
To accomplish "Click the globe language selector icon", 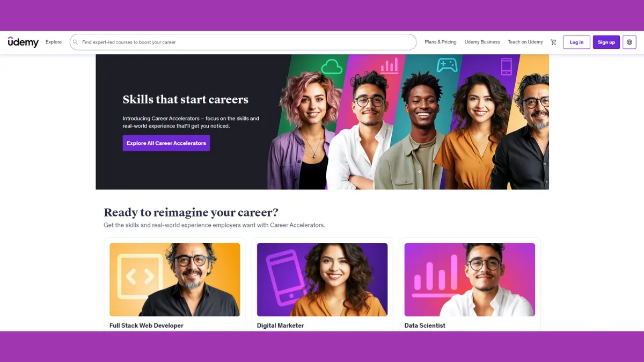I will [630, 42].
